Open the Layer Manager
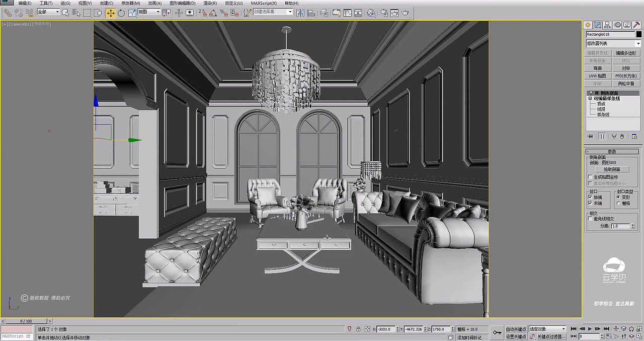Screen dimensions: 644x341 click(x=325, y=13)
